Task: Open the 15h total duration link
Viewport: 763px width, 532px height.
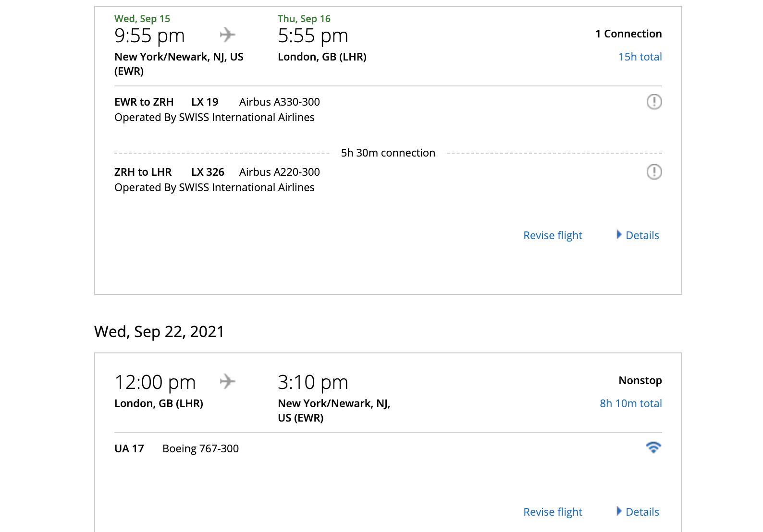Action: (640, 57)
